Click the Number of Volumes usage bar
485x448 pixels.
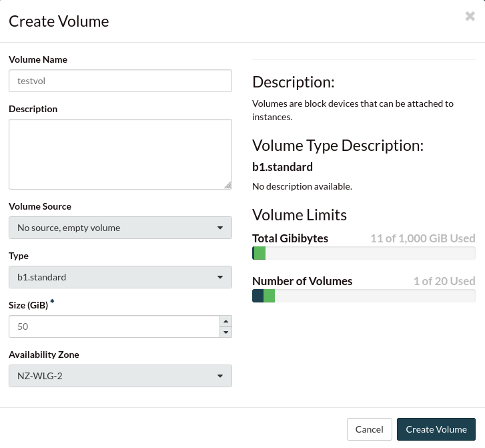point(364,296)
